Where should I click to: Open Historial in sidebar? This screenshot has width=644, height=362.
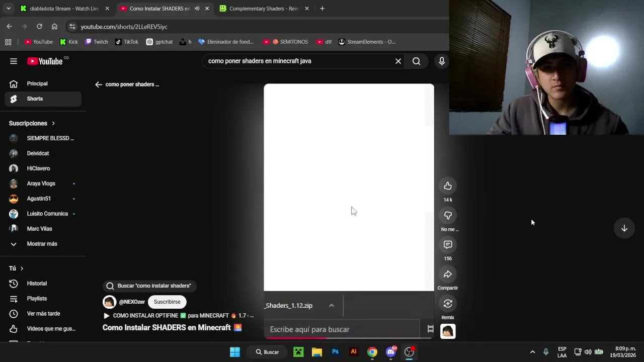pyautogui.click(x=43, y=284)
